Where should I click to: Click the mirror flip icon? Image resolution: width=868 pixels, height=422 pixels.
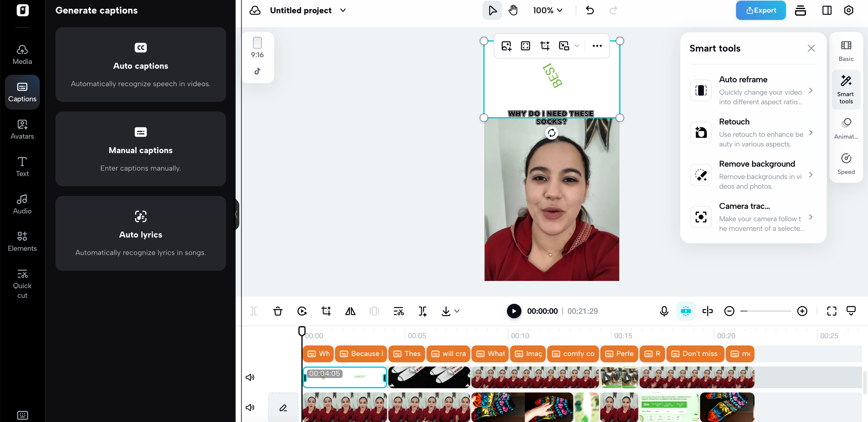pos(350,311)
